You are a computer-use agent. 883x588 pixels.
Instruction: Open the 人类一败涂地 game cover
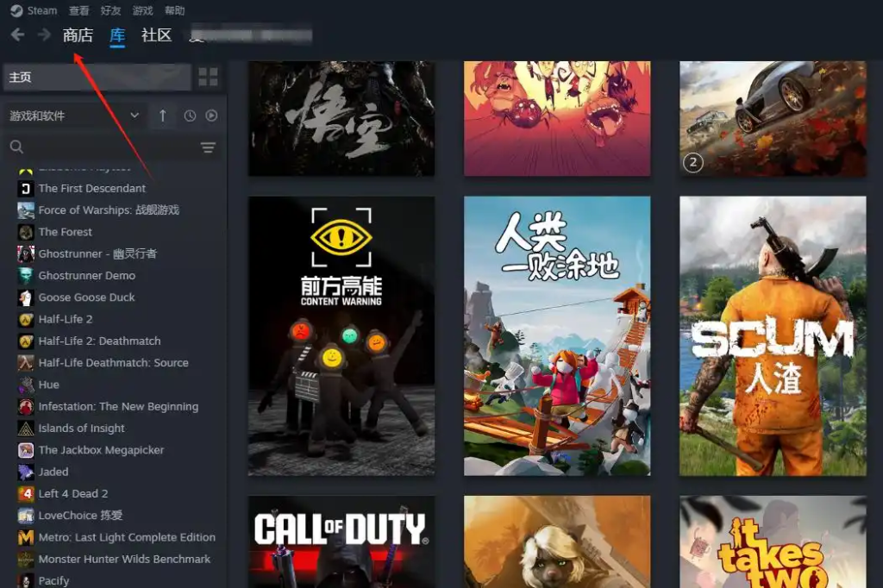pyautogui.click(x=557, y=335)
